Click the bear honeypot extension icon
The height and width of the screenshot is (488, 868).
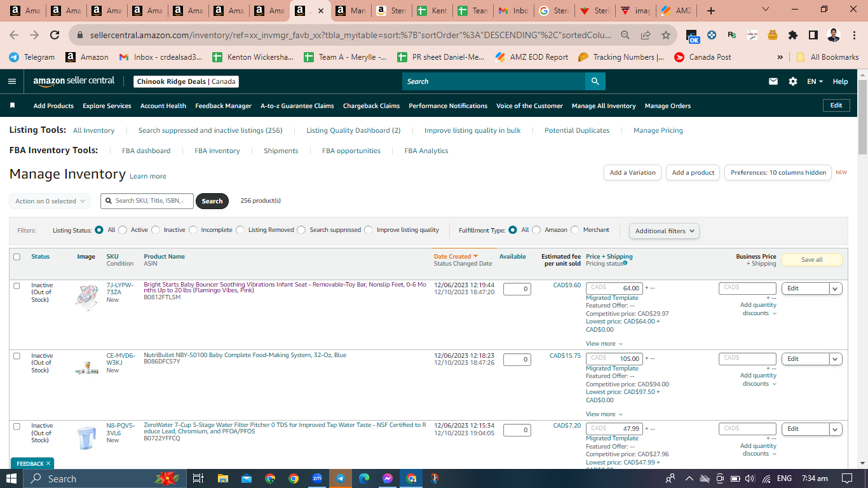[x=772, y=35]
